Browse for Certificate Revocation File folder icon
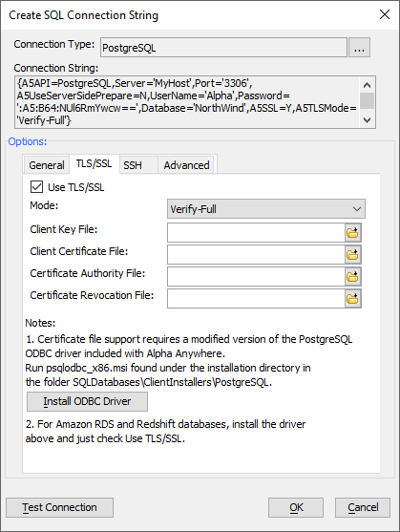 (353, 299)
